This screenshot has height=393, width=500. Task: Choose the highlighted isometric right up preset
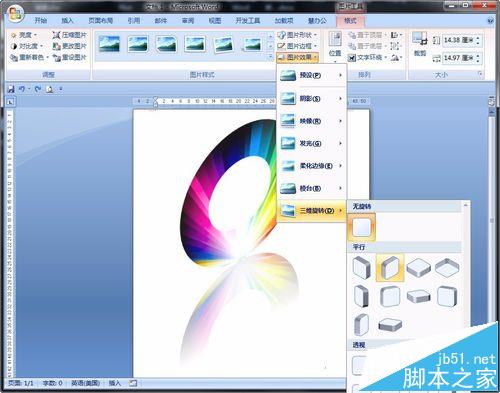point(390,268)
